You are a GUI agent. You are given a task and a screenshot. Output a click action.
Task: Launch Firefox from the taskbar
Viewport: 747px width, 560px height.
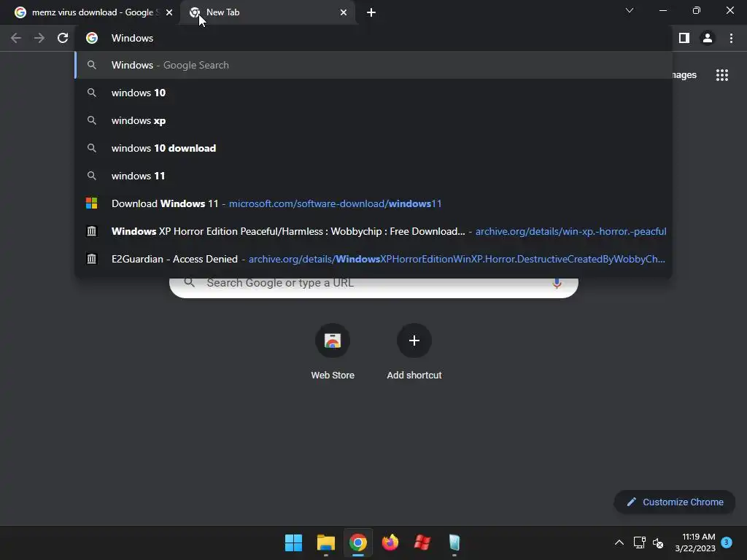click(390, 542)
